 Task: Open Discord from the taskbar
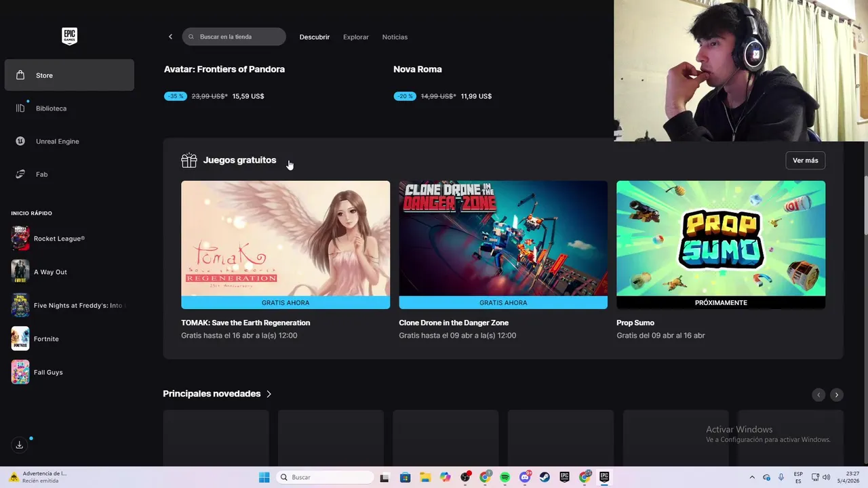point(525,477)
